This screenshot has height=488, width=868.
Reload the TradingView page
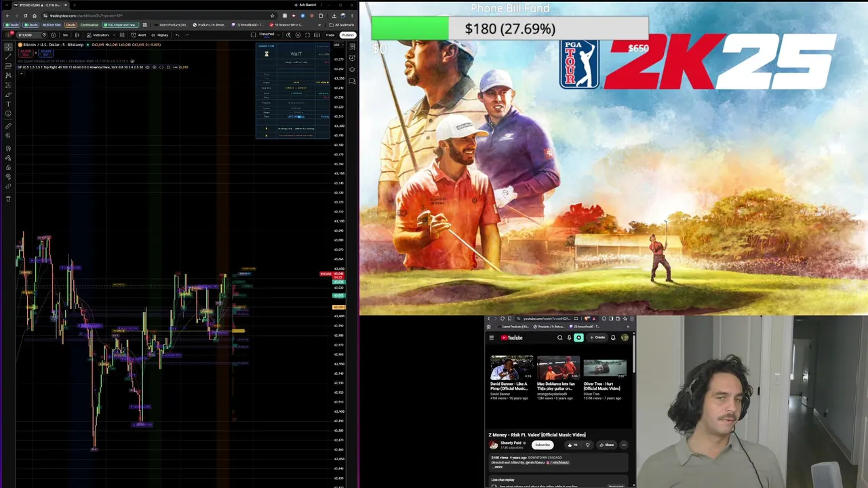click(25, 16)
